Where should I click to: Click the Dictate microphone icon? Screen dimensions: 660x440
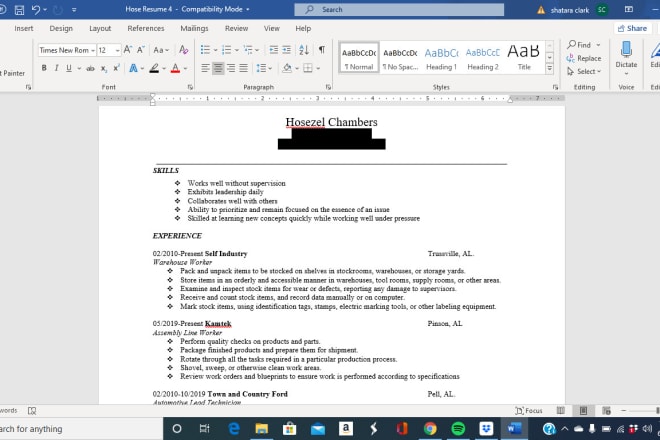click(626, 50)
